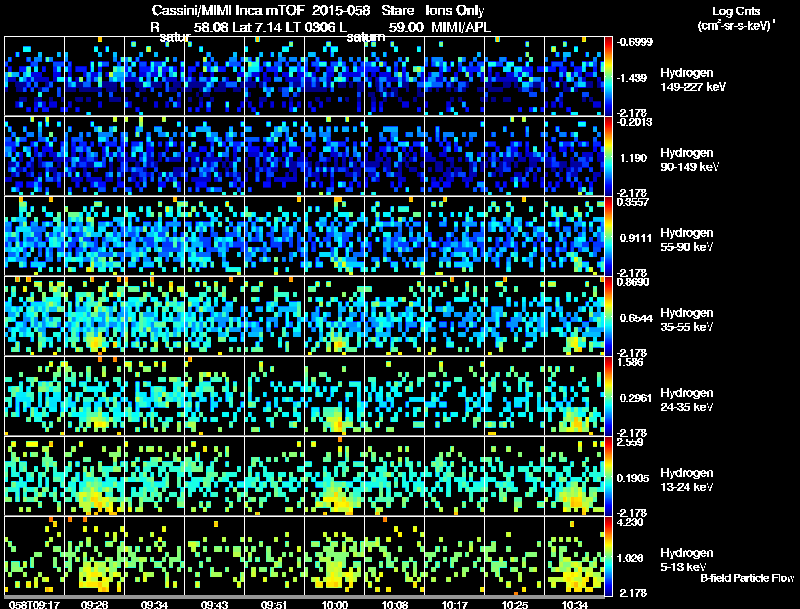The image size is (800, 609).
Task: Click the '1.028' colorbar value
Action: tap(632, 559)
